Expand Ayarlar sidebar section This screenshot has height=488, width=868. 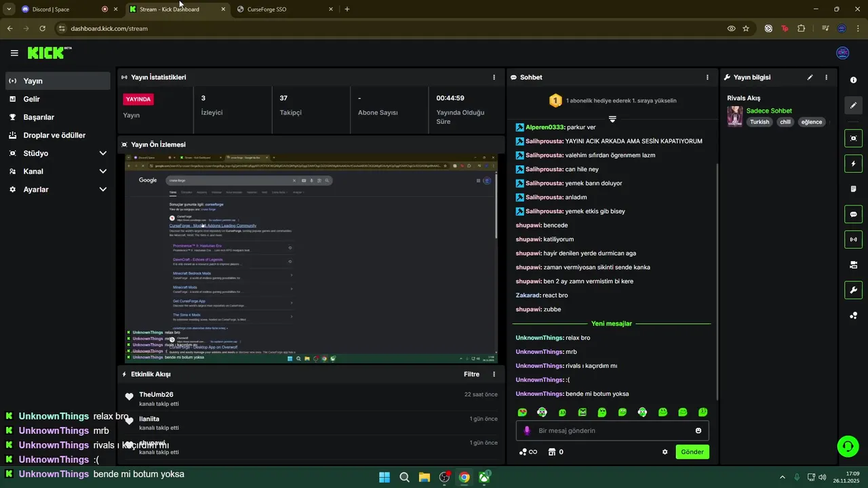58,190
